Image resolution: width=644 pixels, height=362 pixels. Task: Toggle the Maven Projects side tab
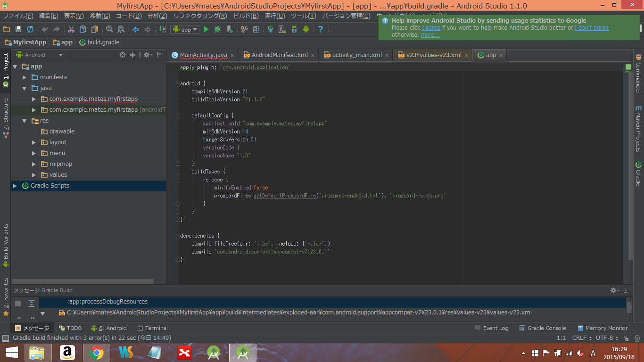(x=638, y=128)
